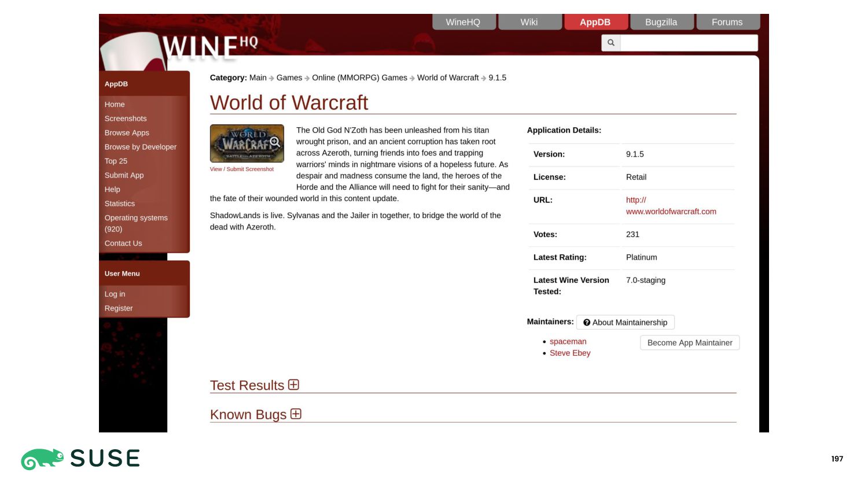Click the Known Bugs heading
Image resolution: width=868 pixels, height=488 pixels.
[x=248, y=415]
